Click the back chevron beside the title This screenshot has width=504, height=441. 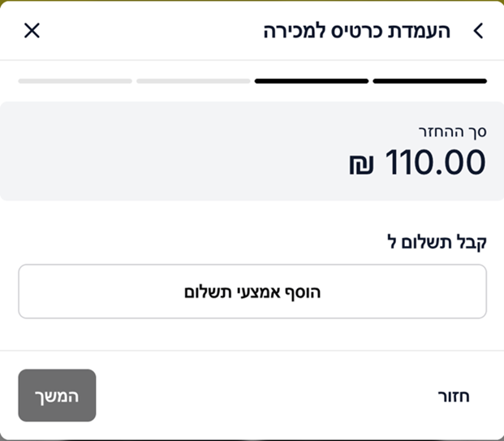point(478,31)
